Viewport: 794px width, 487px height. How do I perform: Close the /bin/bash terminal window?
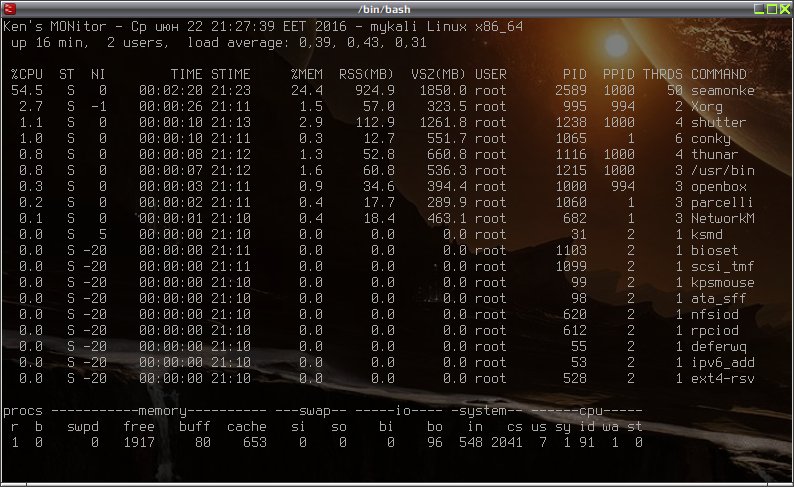[x=784, y=9]
